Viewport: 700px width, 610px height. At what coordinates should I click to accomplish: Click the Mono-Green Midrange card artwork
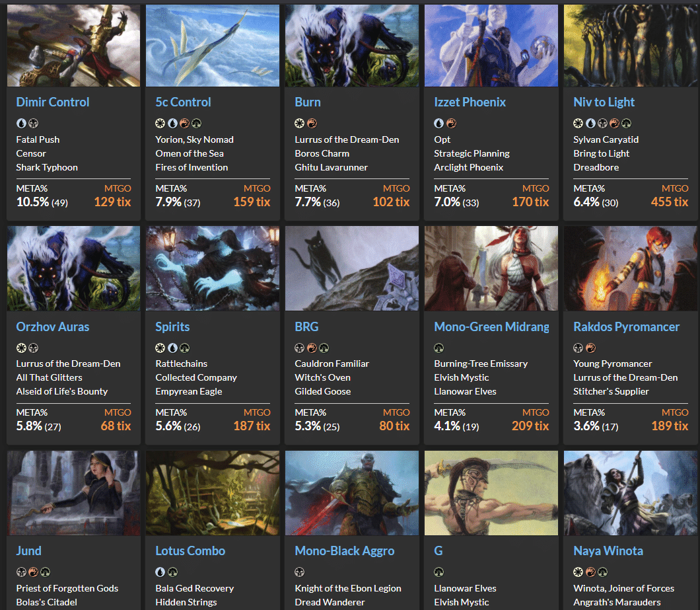[x=491, y=268]
